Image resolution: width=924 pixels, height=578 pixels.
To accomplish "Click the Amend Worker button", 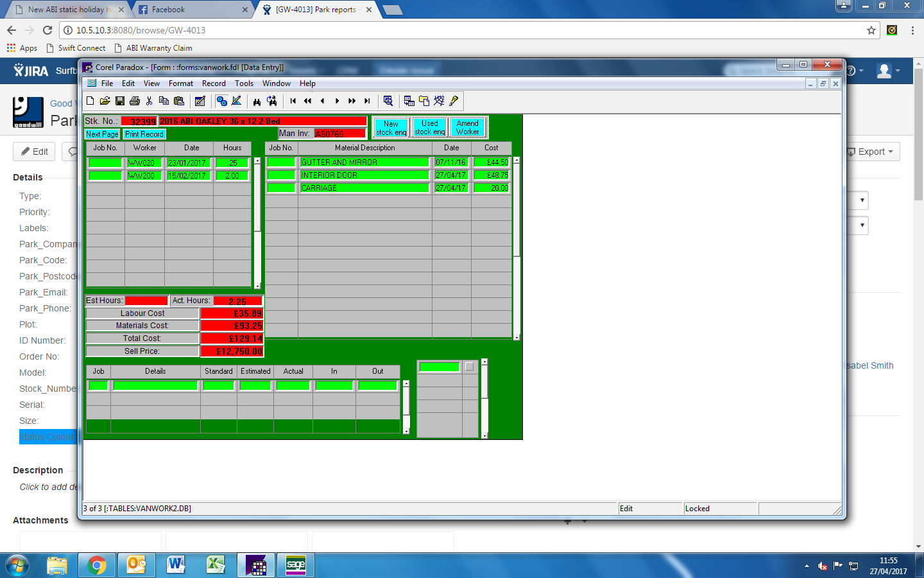I will coord(468,127).
